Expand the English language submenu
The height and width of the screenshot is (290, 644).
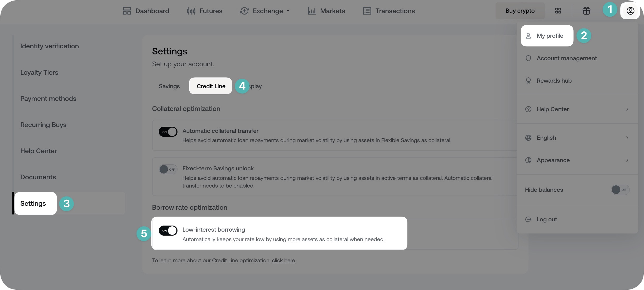pos(577,138)
